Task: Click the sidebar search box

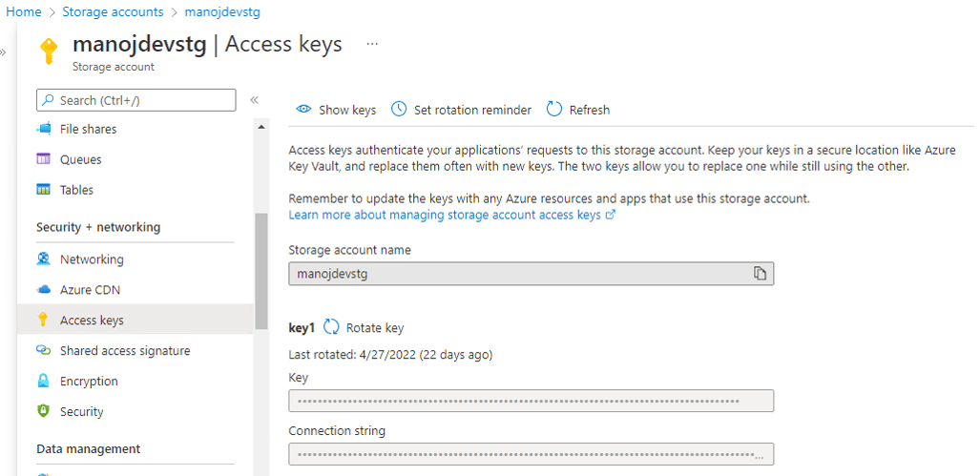Action: coord(136,100)
